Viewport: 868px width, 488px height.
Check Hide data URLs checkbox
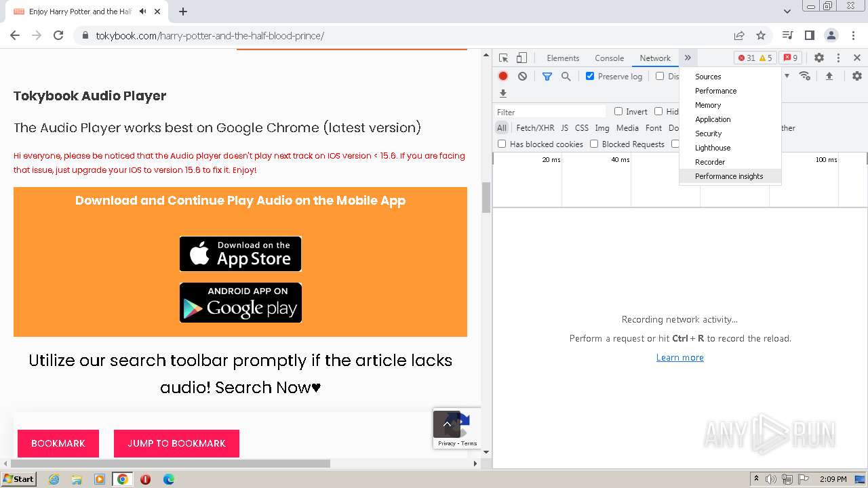click(x=658, y=111)
